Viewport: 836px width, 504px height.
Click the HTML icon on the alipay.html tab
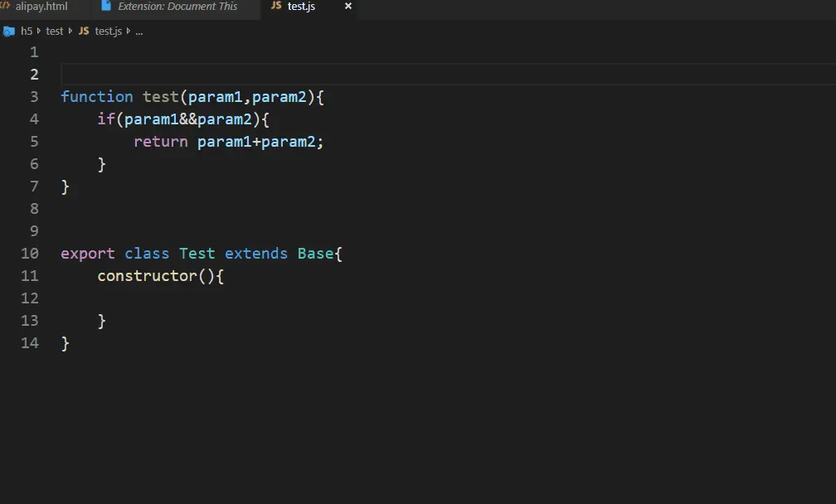click(7, 7)
